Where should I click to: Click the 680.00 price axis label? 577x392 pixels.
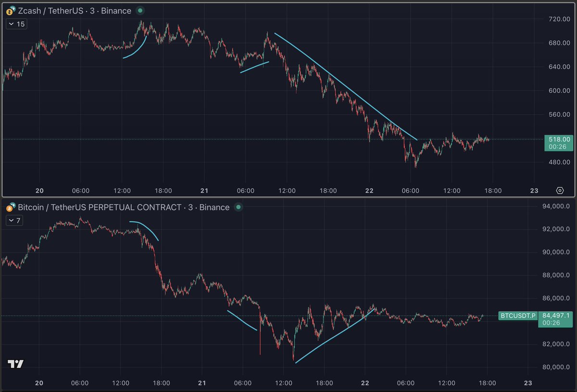pos(560,43)
